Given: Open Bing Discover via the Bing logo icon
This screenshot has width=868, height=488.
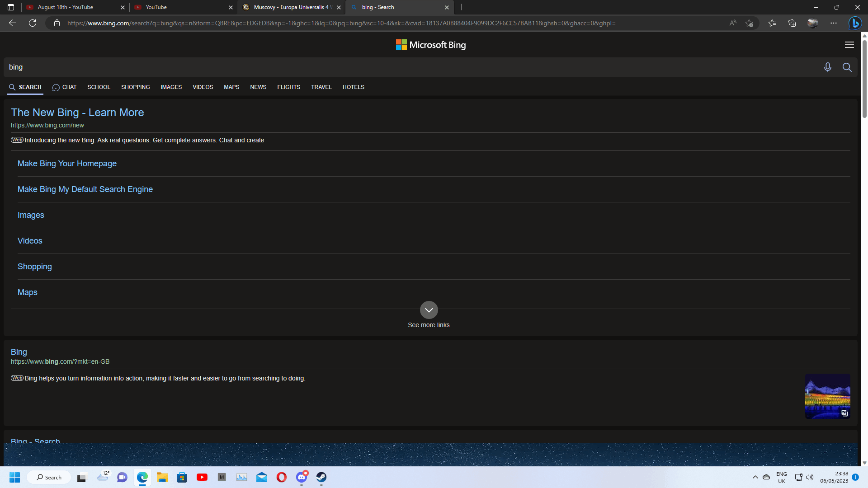Looking at the screenshot, I should point(855,23).
